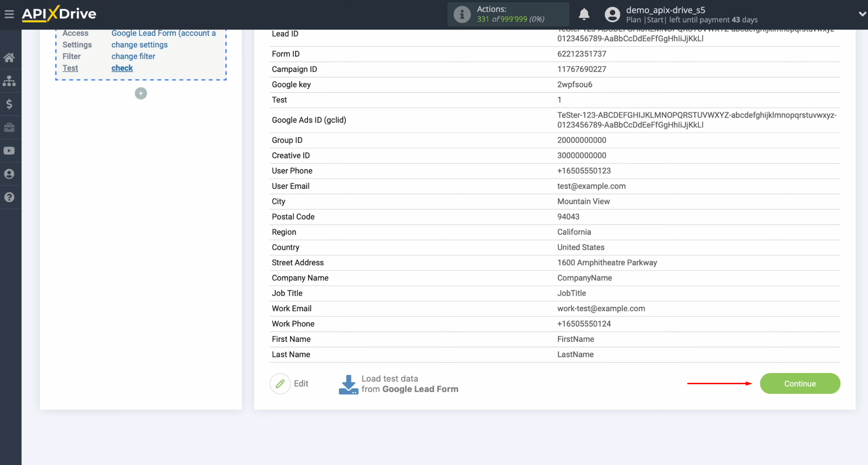This screenshot has width=868, height=465.
Task: Go to the dashboard via the home icon
Action: coord(10,57)
